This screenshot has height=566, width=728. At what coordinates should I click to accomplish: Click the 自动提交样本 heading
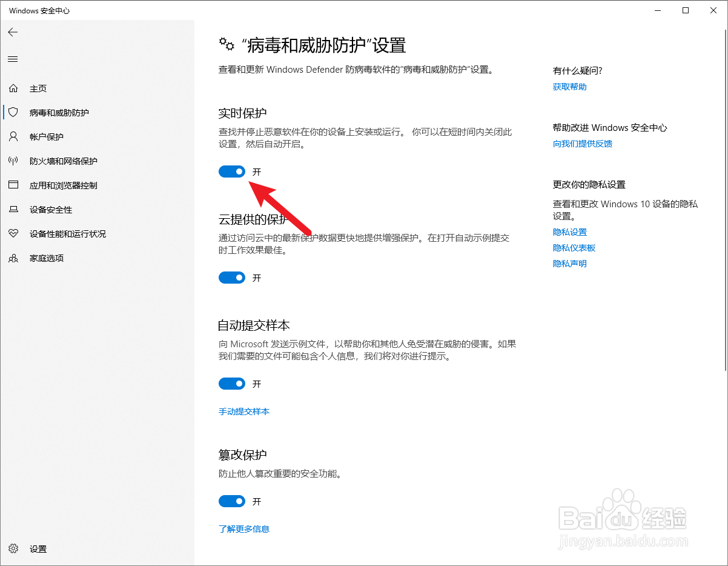point(254,325)
